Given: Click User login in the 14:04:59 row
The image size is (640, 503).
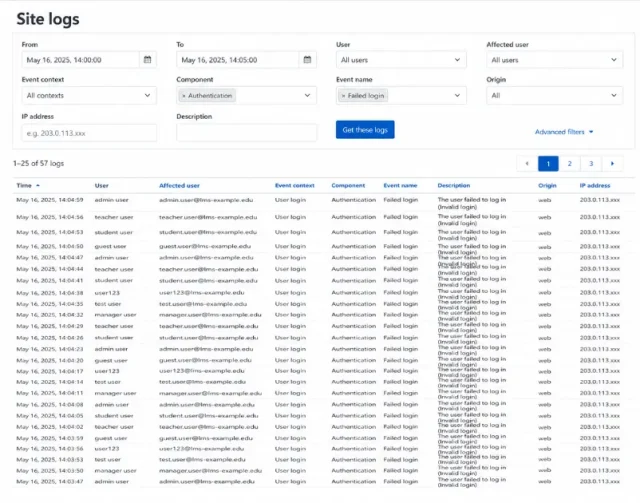Looking at the screenshot, I should [290, 200].
